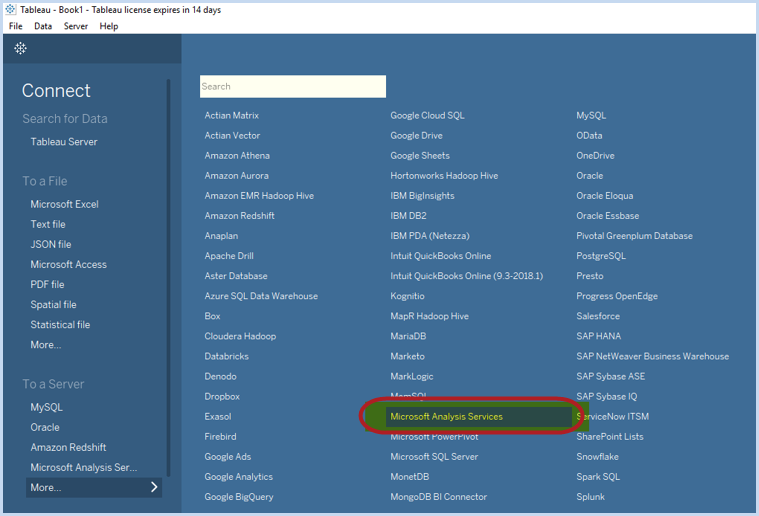
Task: Select Amazon EMR Hadoop Hive connector
Action: tap(259, 196)
